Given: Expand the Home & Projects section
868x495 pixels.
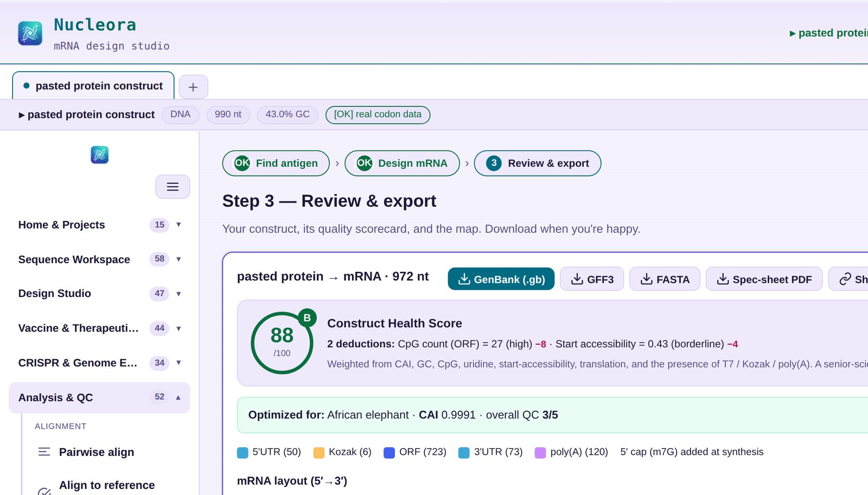Looking at the screenshot, I should [x=99, y=225].
